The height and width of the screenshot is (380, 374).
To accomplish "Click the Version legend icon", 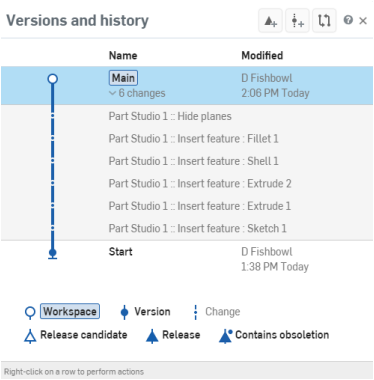I will (124, 312).
